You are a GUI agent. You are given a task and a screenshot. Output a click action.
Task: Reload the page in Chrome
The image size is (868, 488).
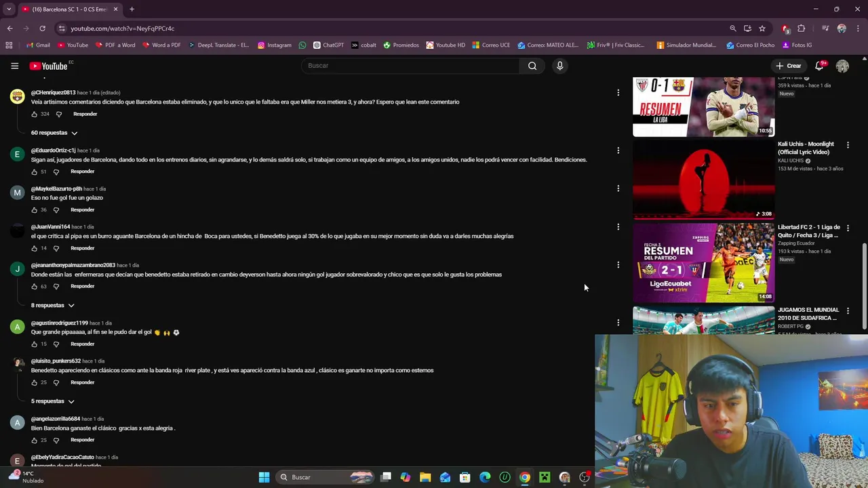[42, 28]
